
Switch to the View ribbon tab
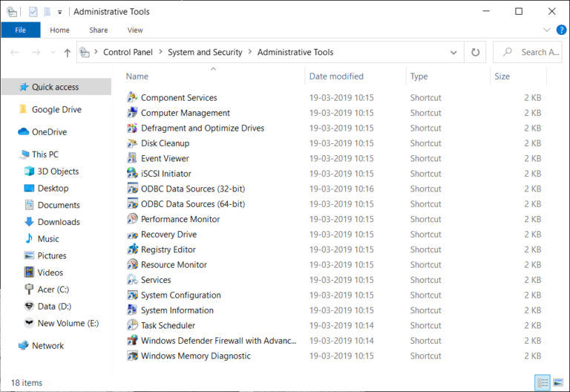coord(135,30)
